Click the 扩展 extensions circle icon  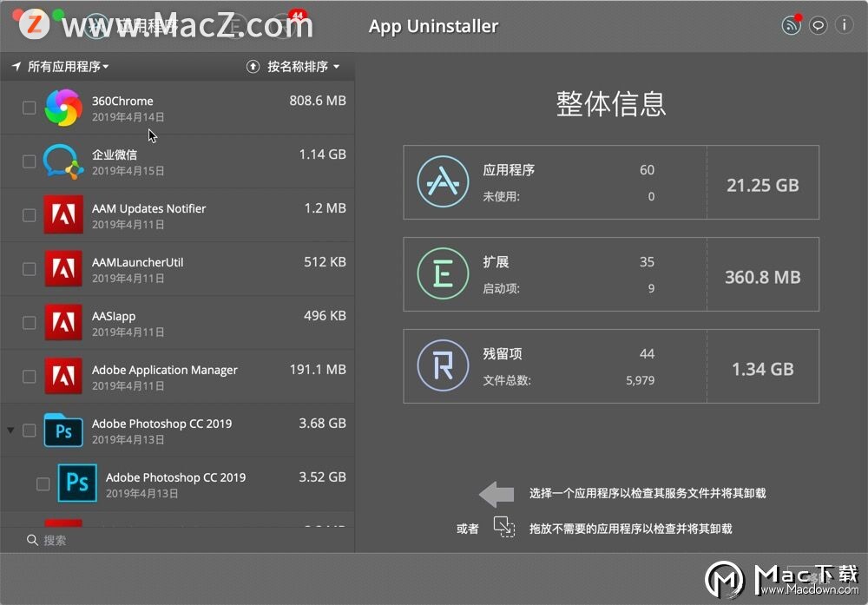point(443,274)
